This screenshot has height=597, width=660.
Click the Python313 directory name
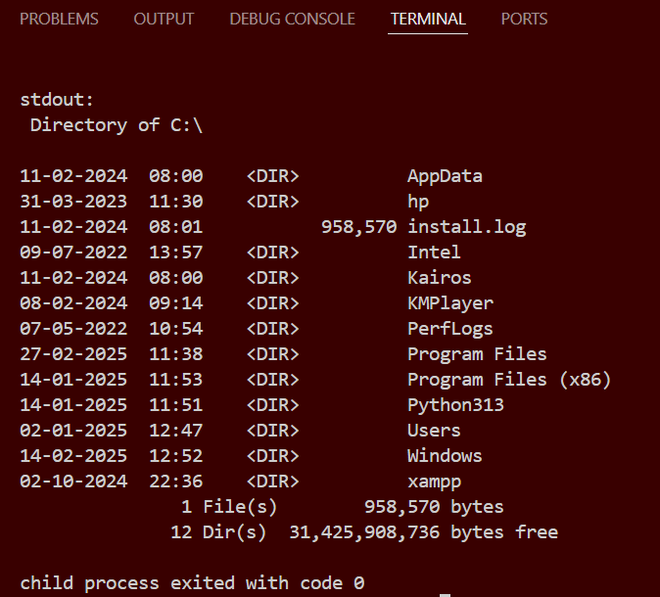pyautogui.click(x=455, y=405)
